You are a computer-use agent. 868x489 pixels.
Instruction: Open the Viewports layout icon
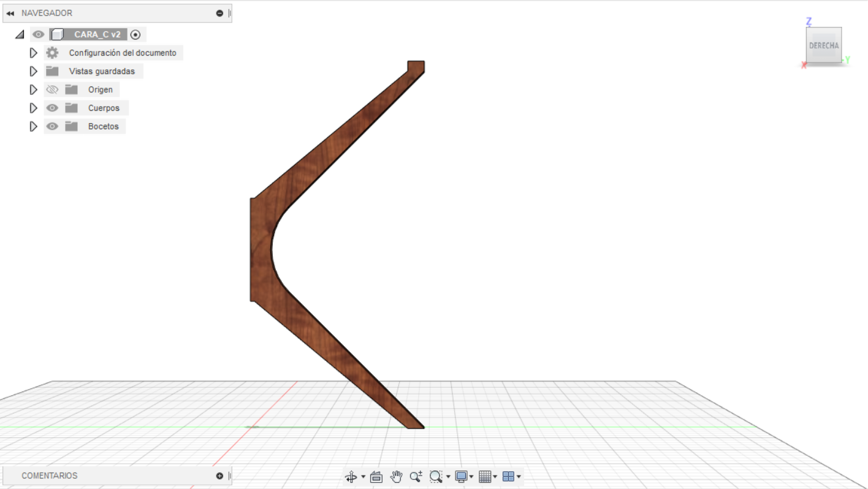coord(508,476)
